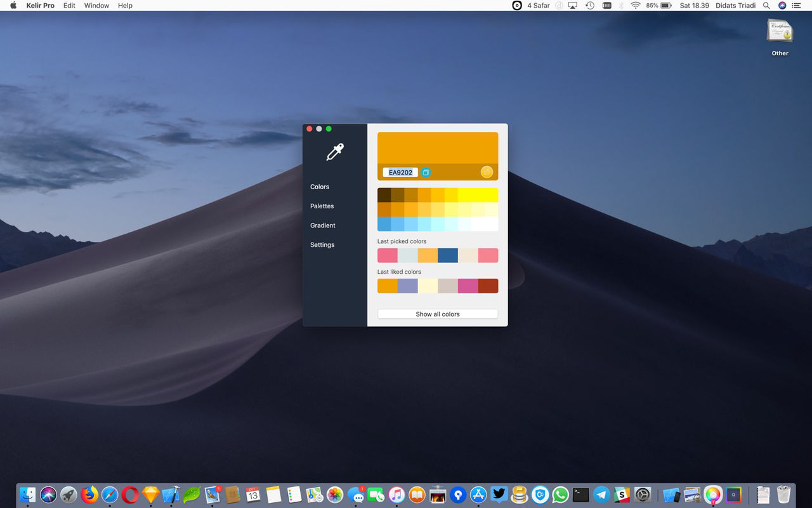The width and height of the screenshot is (812, 508).
Task: Launch Telegram from the Dock
Action: pyautogui.click(x=601, y=495)
